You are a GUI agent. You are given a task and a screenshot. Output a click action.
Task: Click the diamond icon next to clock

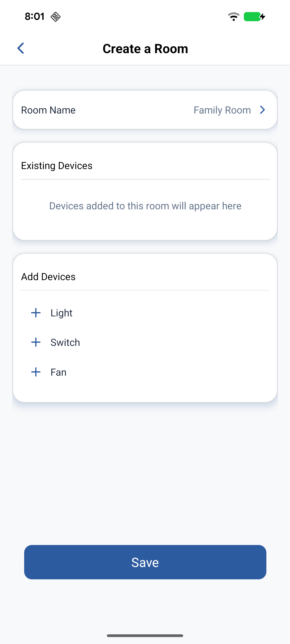click(56, 17)
